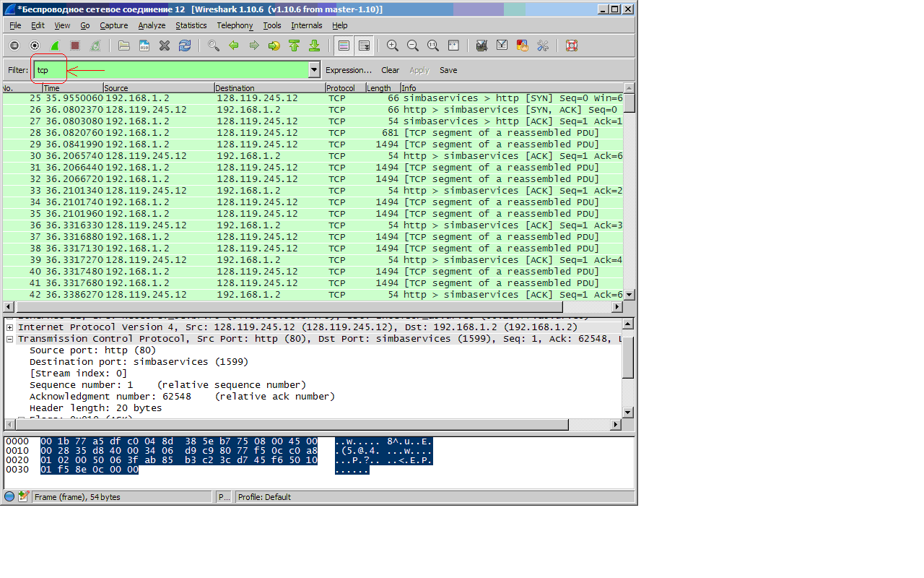Zoom out toolbar icon
The width and height of the screenshot is (924, 578).
(x=413, y=46)
